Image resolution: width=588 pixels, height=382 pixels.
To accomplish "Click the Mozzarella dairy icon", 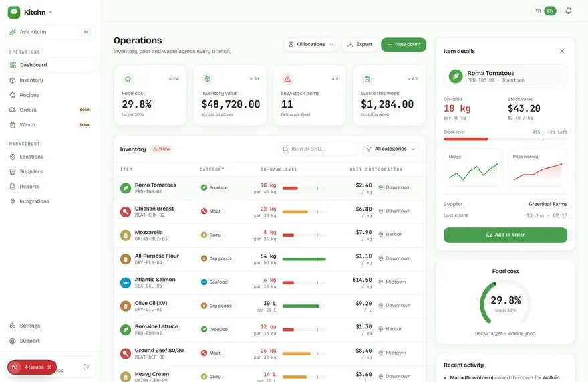I will (x=126, y=235).
